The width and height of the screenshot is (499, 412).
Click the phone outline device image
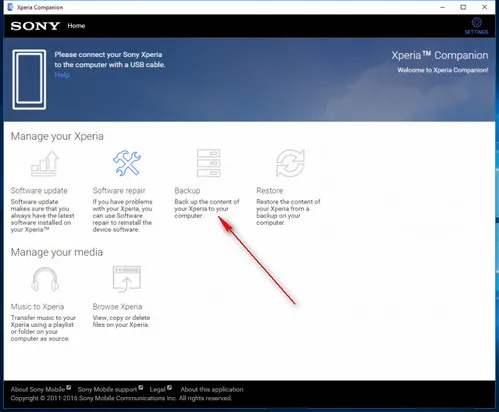click(x=29, y=79)
